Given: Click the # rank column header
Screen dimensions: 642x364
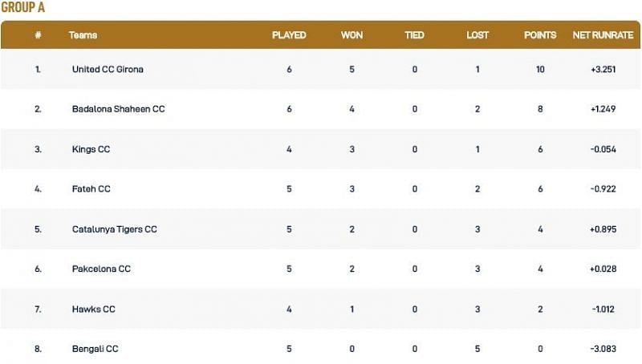Looking at the screenshot, I should pyautogui.click(x=38, y=35).
